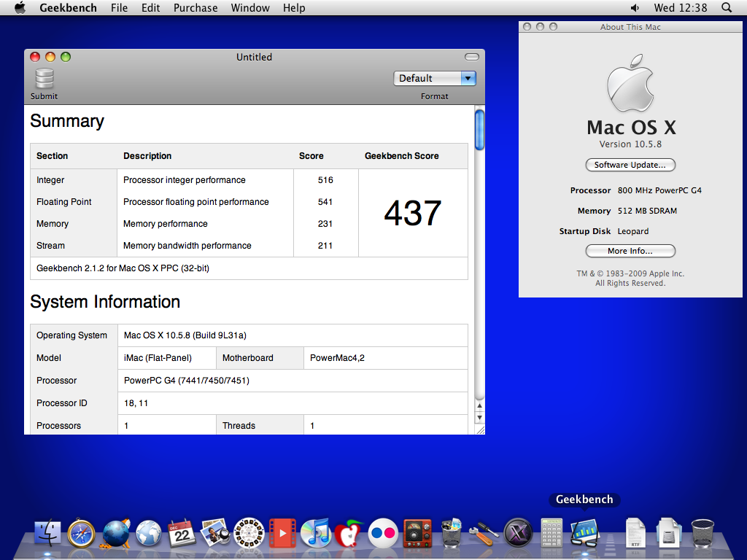747x560 pixels.
Task: Click the menu bar clock Wed 12:38
Action: (x=681, y=7)
